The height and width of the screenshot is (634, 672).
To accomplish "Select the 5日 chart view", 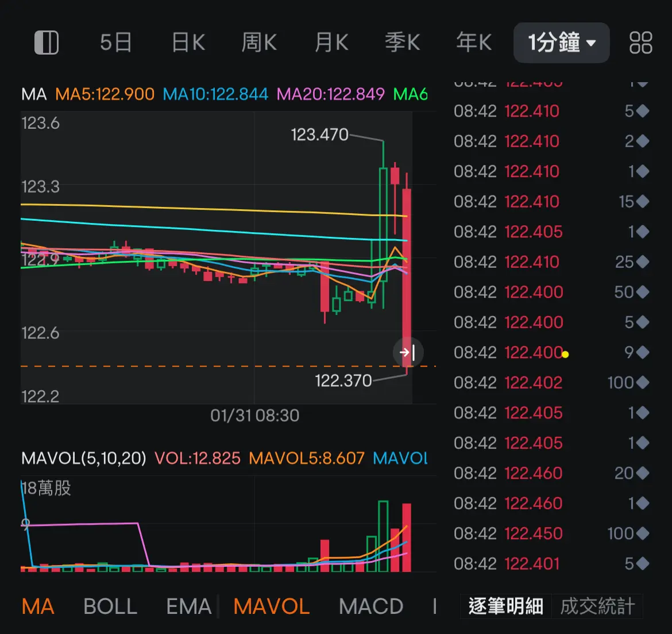I will point(116,43).
